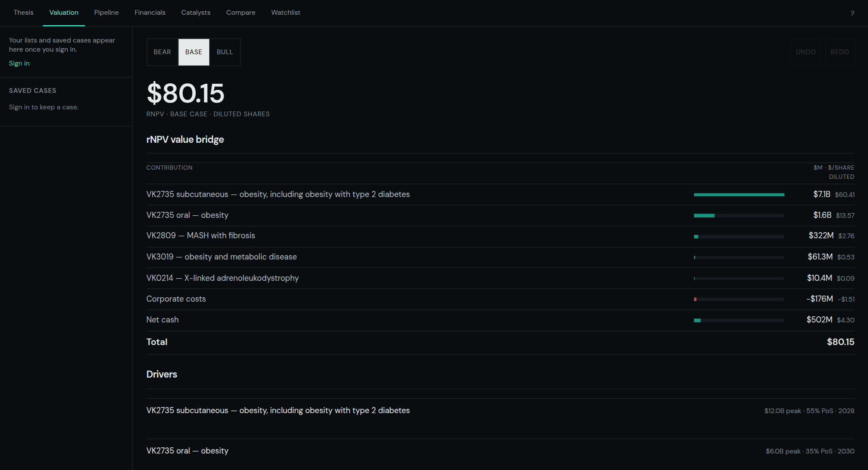This screenshot has height=470, width=868.
Task: Switch to the BULL case
Action: (x=225, y=52)
